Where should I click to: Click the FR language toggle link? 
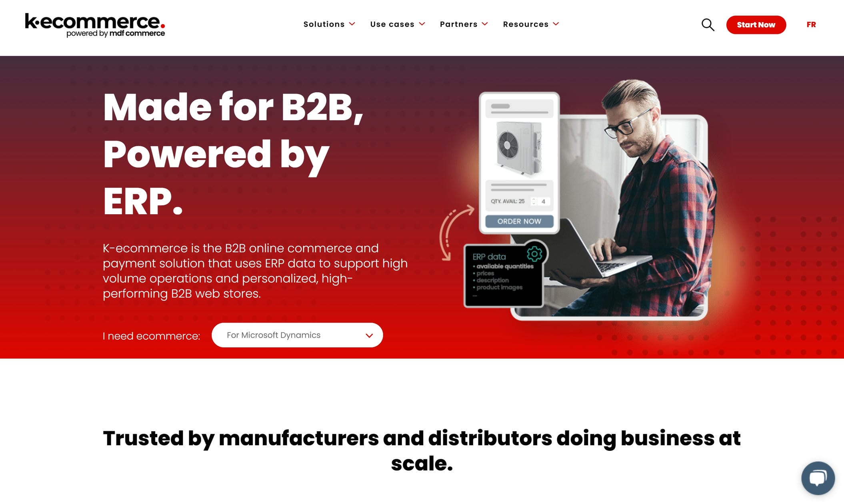(811, 25)
